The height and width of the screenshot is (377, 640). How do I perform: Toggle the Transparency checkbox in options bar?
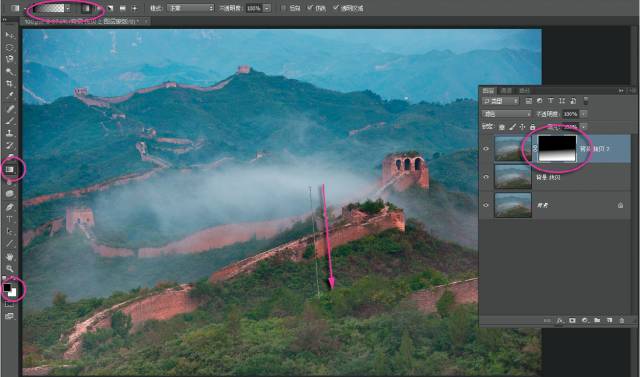336,8
